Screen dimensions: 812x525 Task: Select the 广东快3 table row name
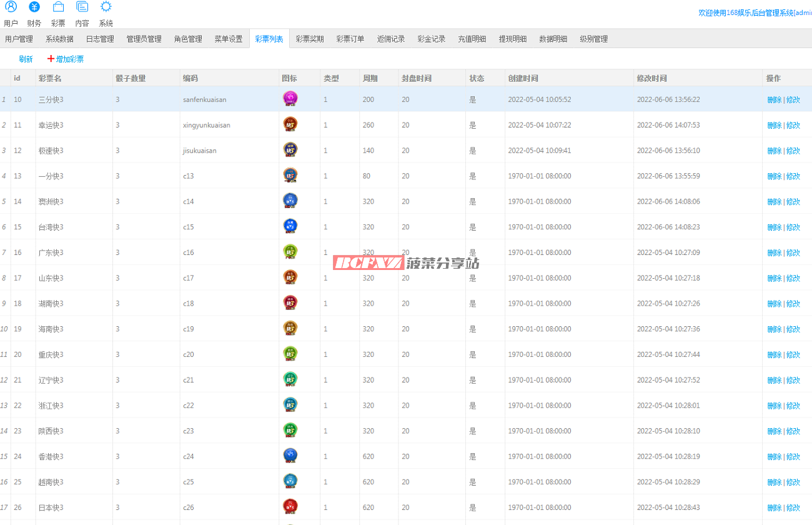coord(51,252)
